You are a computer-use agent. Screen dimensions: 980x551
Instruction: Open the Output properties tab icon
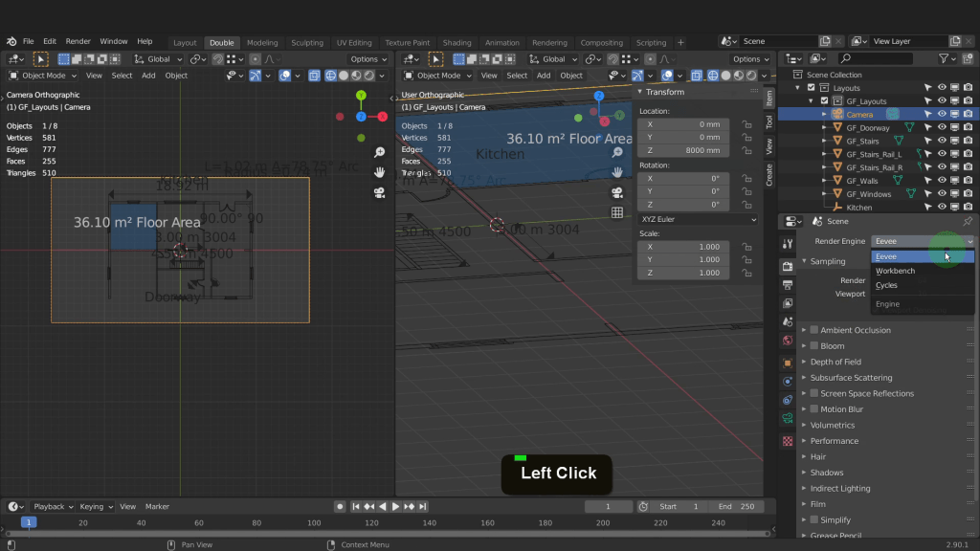(788, 285)
